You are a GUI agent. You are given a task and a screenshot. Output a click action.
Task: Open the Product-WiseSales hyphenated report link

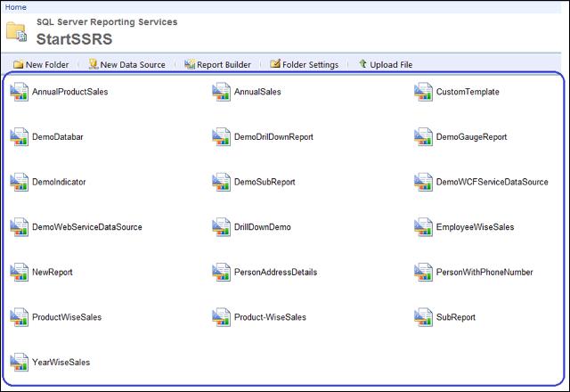click(270, 317)
